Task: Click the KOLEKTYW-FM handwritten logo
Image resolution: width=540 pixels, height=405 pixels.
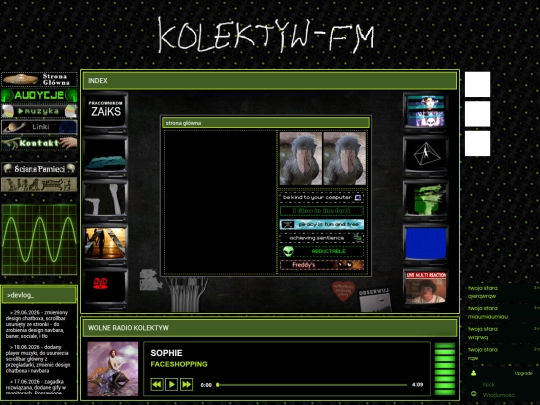Action: click(x=266, y=35)
